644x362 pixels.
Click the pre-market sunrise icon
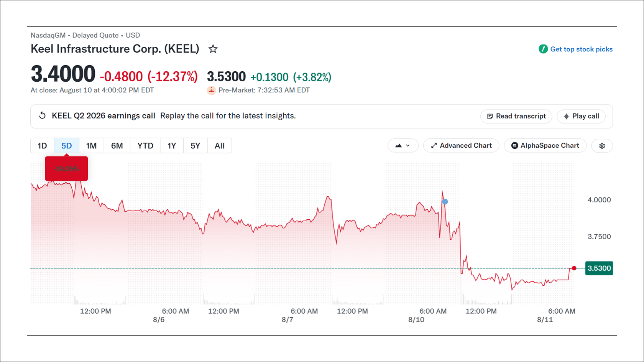[x=211, y=90]
